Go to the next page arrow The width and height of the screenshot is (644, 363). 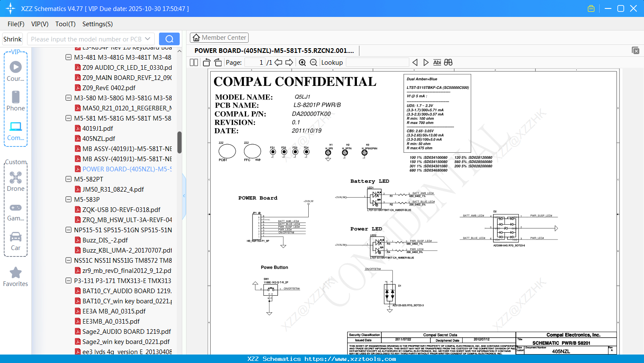point(289,63)
